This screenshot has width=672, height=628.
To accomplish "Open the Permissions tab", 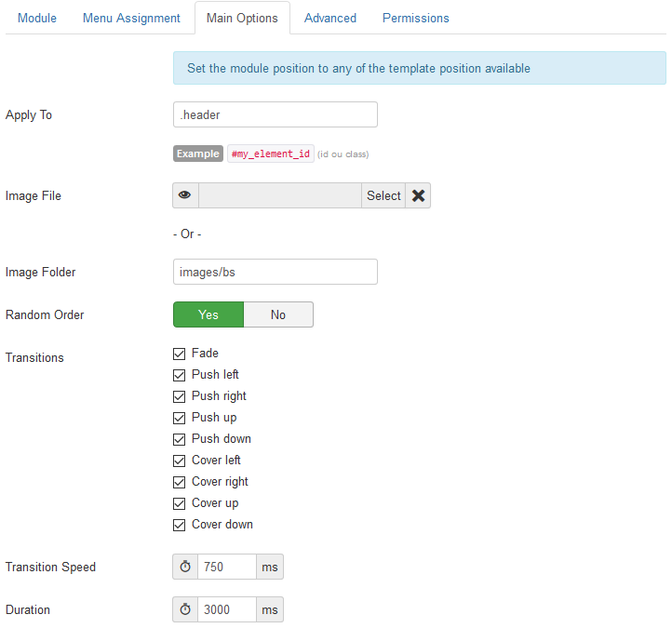I will (415, 18).
